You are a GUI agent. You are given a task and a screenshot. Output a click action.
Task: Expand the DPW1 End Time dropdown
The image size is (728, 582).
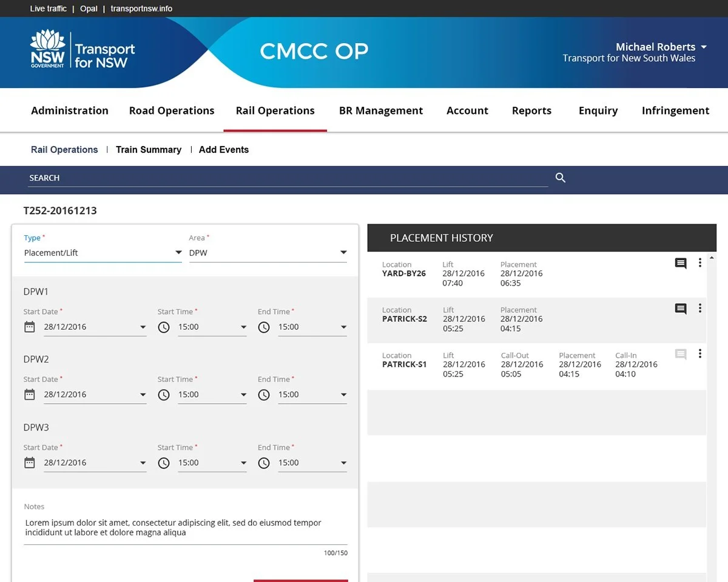[343, 327]
